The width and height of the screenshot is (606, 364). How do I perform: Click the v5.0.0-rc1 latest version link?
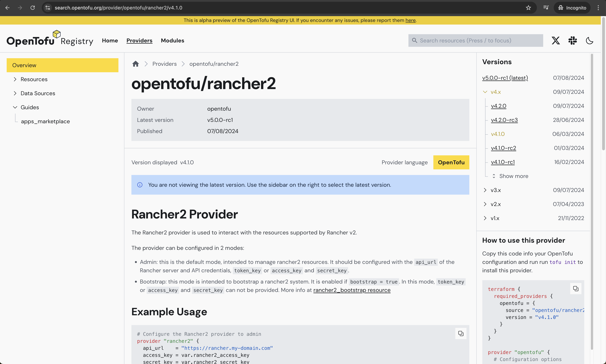click(505, 77)
